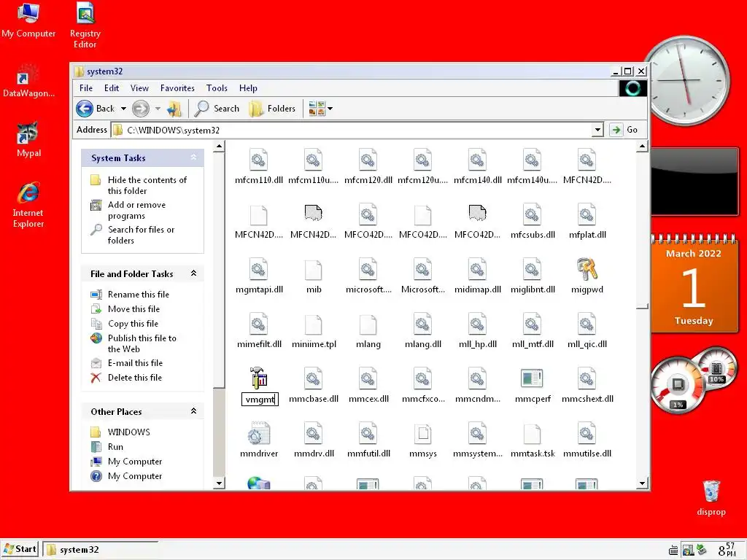
Task: Click the Go button
Action: [x=625, y=130]
